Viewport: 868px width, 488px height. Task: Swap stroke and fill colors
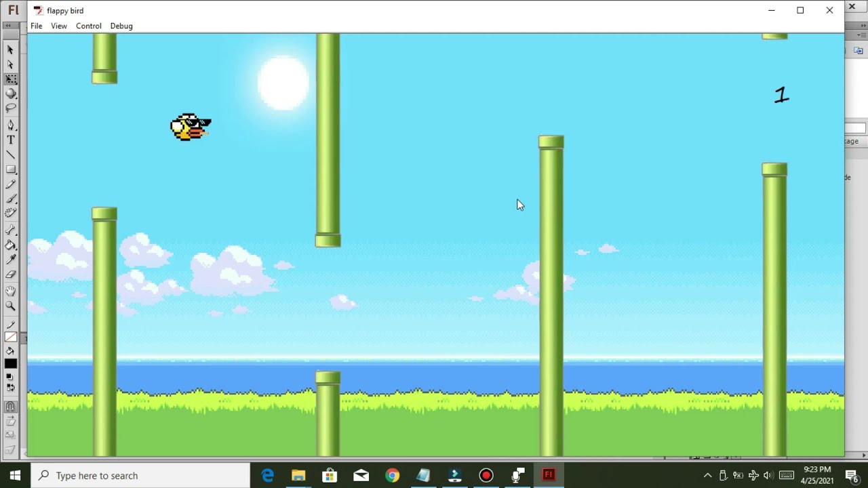pyautogui.click(x=10, y=388)
